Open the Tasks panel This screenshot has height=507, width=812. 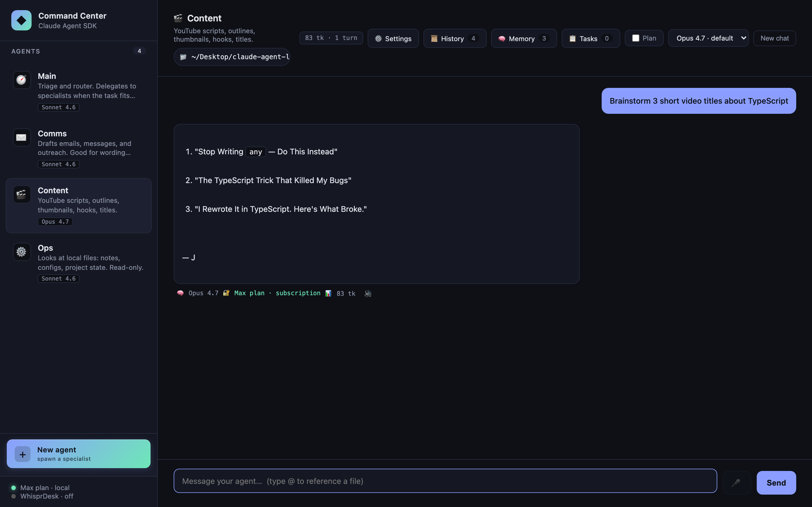click(x=590, y=38)
